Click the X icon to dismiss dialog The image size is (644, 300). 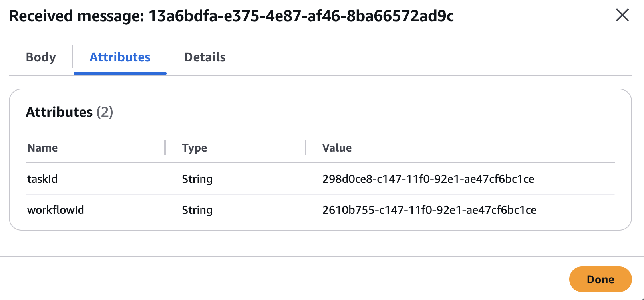622,15
